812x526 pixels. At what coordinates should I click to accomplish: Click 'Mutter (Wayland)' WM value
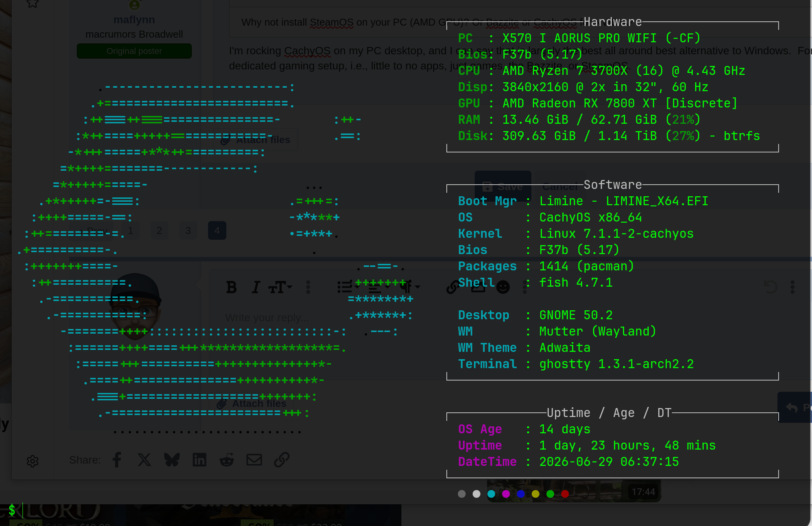598,332
